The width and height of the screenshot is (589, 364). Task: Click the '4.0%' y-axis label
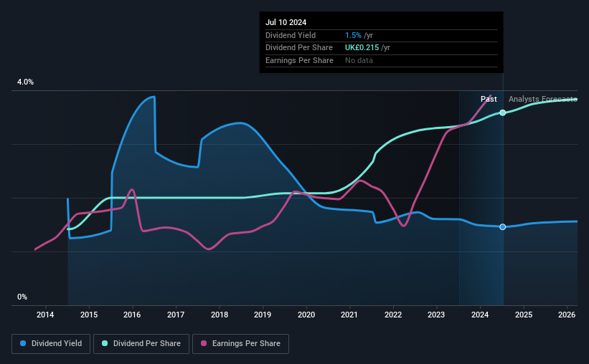click(x=25, y=82)
